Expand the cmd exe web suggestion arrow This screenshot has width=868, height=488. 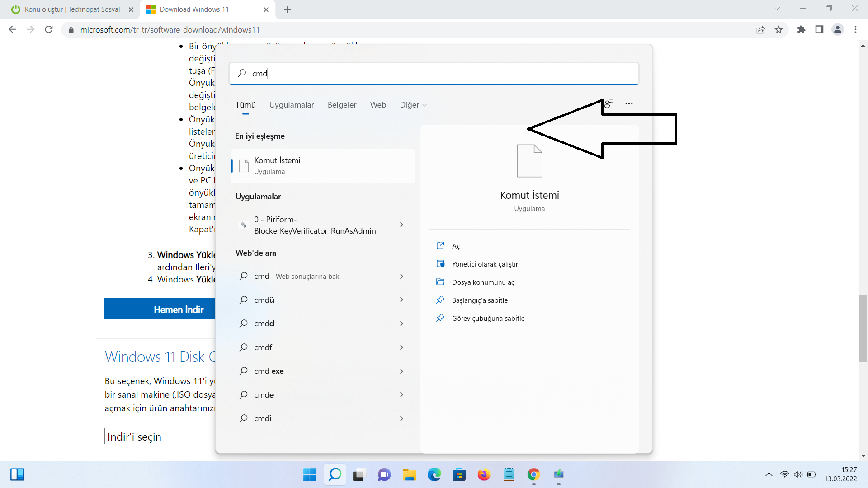[401, 371]
